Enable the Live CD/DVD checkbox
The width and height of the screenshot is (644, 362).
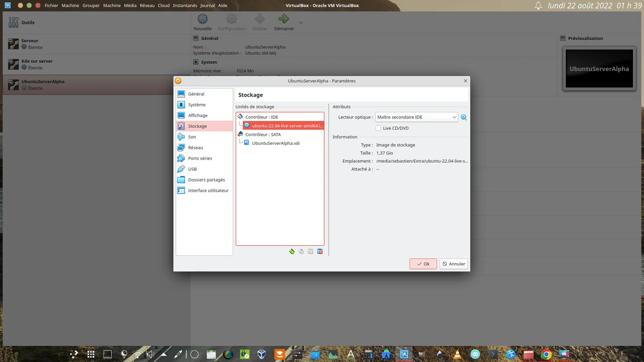[378, 128]
